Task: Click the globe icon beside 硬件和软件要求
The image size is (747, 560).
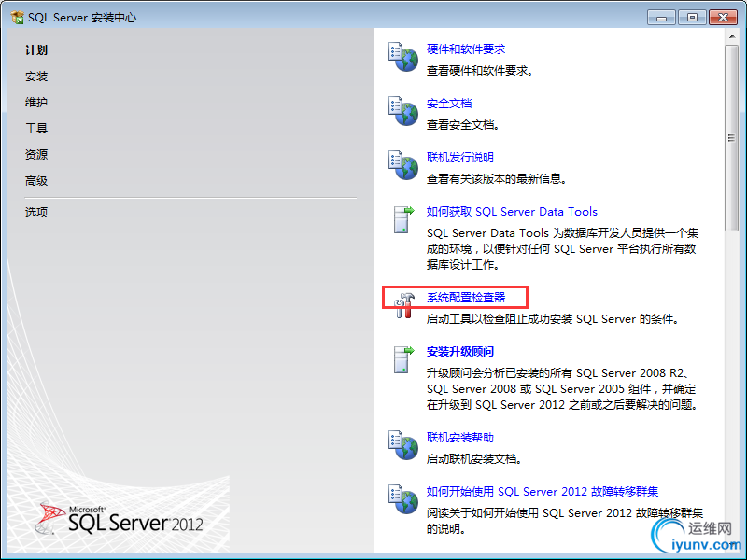Action: click(x=403, y=57)
